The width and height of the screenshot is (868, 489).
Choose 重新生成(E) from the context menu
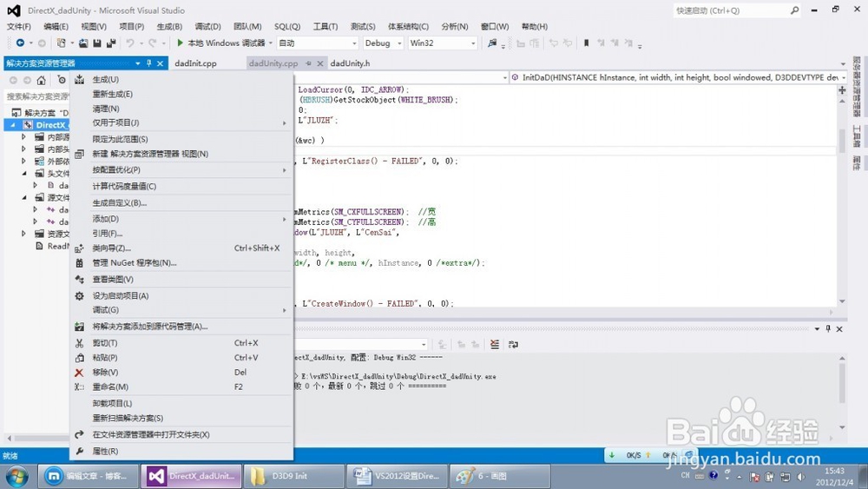click(x=182, y=94)
